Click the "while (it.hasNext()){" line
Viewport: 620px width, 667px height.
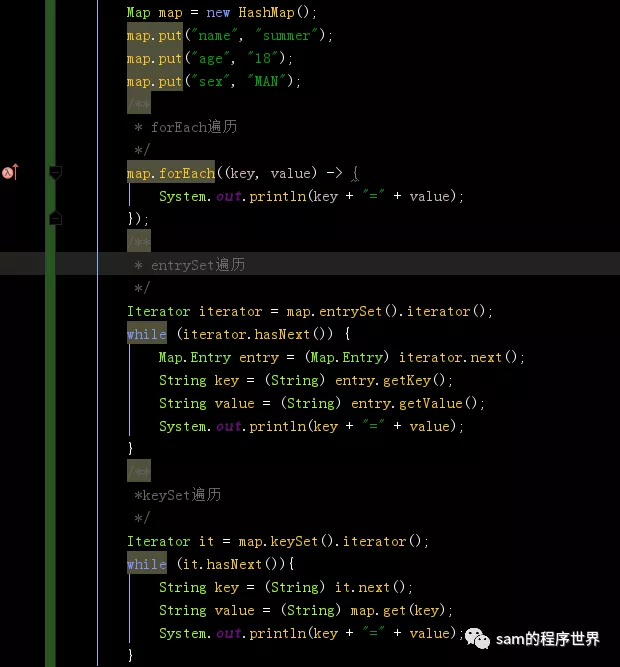click(210, 564)
